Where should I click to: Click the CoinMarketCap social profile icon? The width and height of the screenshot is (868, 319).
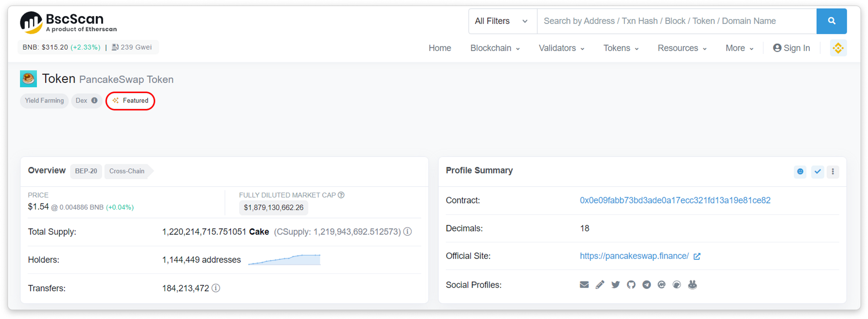point(661,285)
